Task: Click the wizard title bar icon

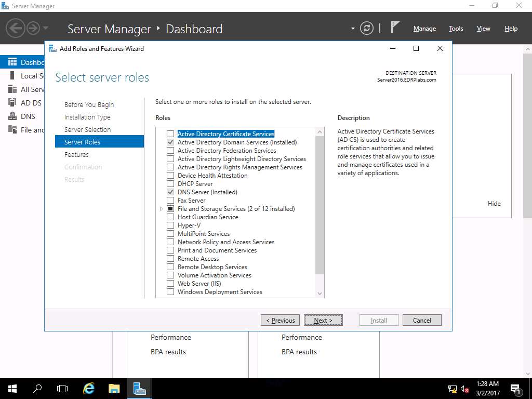Action: (53, 48)
